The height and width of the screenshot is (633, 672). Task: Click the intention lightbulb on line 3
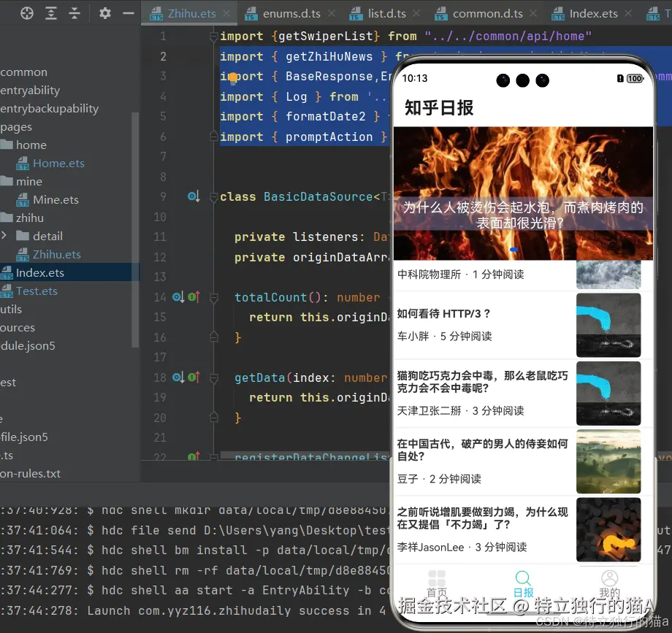point(233,77)
